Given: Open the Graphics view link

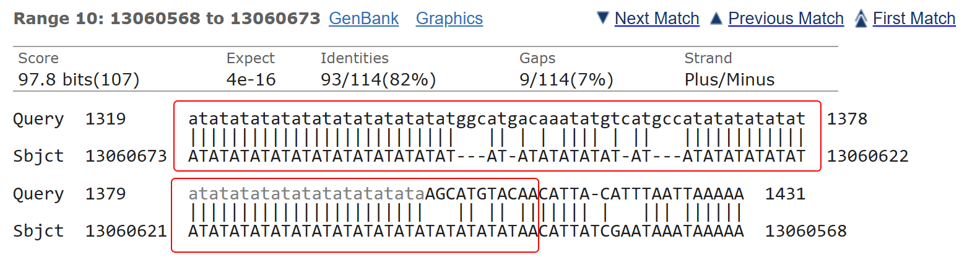Looking at the screenshot, I should (449, 19).
